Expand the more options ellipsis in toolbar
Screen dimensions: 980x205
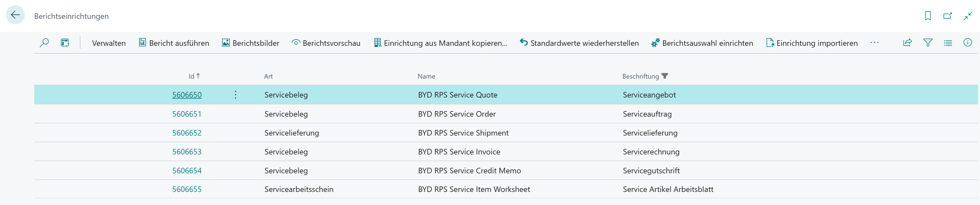click(x=874, y=43)
